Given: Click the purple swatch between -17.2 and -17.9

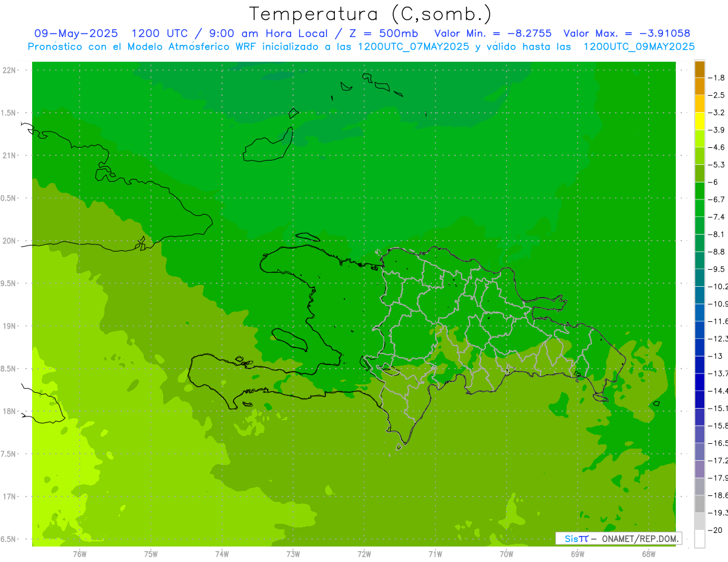Looking at the screenshot, I should click(699, 469).
